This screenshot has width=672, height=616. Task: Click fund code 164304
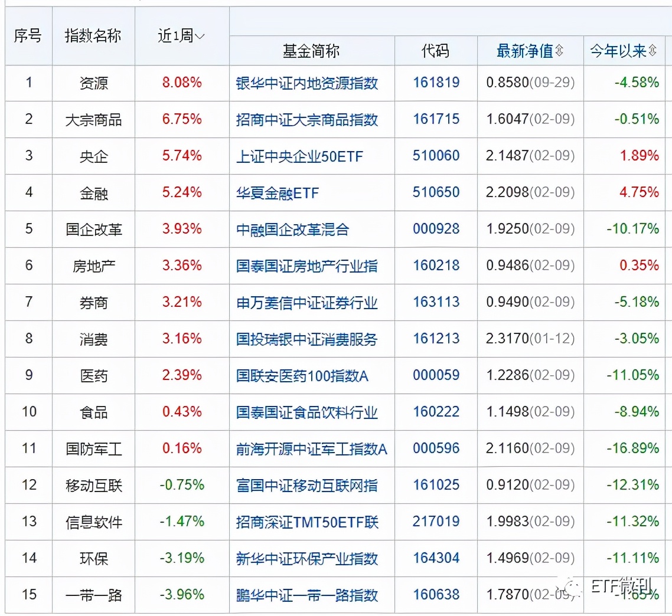pos(436,558)
